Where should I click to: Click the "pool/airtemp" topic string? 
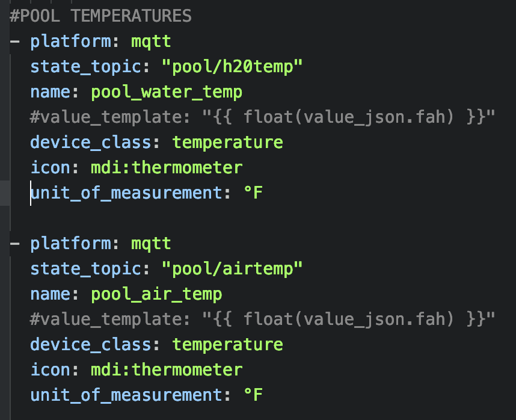[232, 269]
